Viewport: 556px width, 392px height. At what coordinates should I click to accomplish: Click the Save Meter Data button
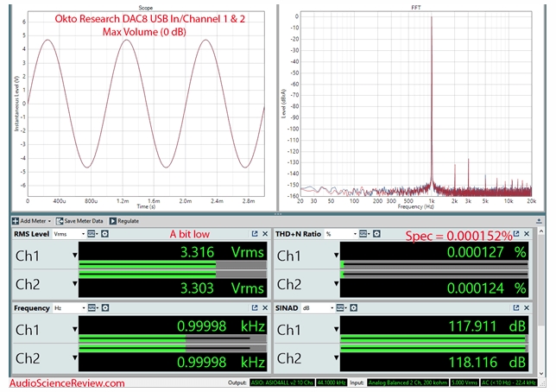click(x=79, y=221)
